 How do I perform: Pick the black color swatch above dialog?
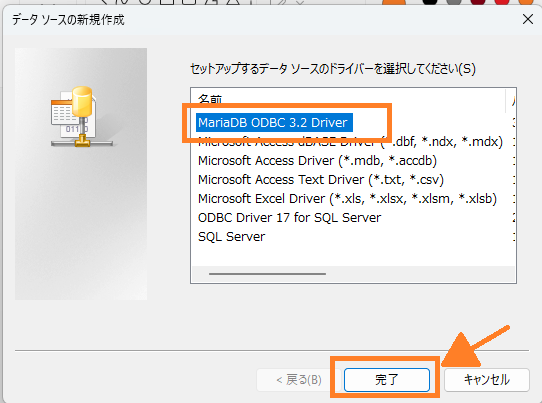click(430, 2)
